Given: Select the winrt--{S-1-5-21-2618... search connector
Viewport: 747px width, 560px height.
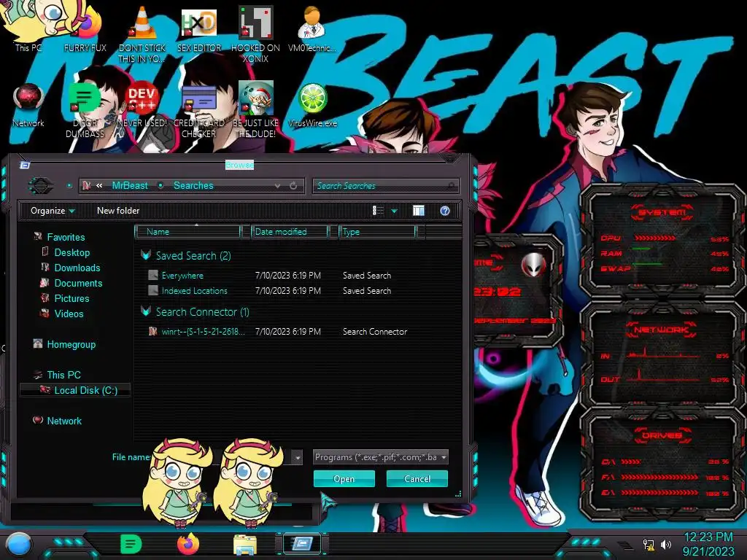Looking at the screenshot, I should (203, 332).
